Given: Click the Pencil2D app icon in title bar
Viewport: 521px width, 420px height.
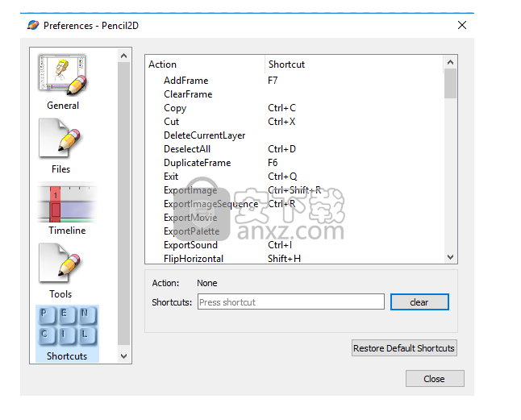Looking at the screenshot, I should coord(33,25).
